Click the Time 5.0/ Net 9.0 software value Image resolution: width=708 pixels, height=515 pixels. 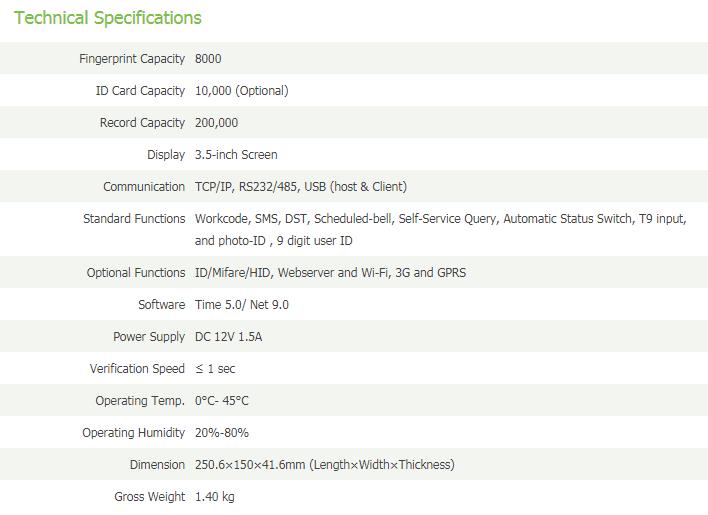pos(242,305)
